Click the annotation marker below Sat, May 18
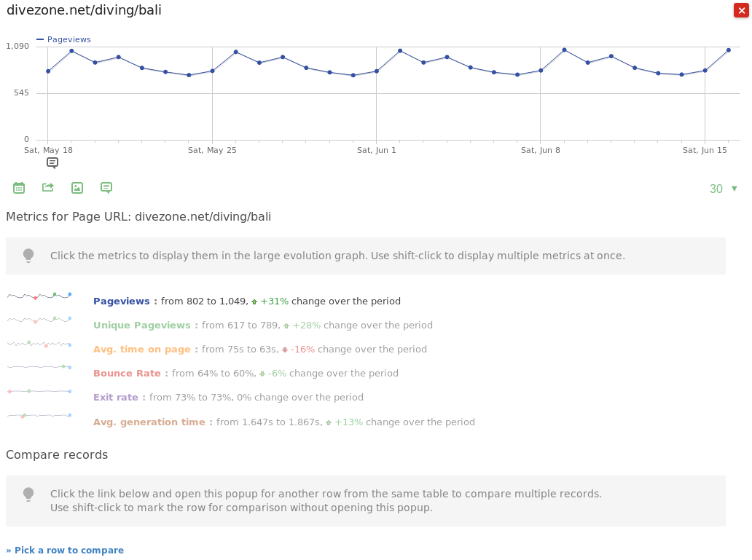 pyautogui.click(x=52, y=162)
